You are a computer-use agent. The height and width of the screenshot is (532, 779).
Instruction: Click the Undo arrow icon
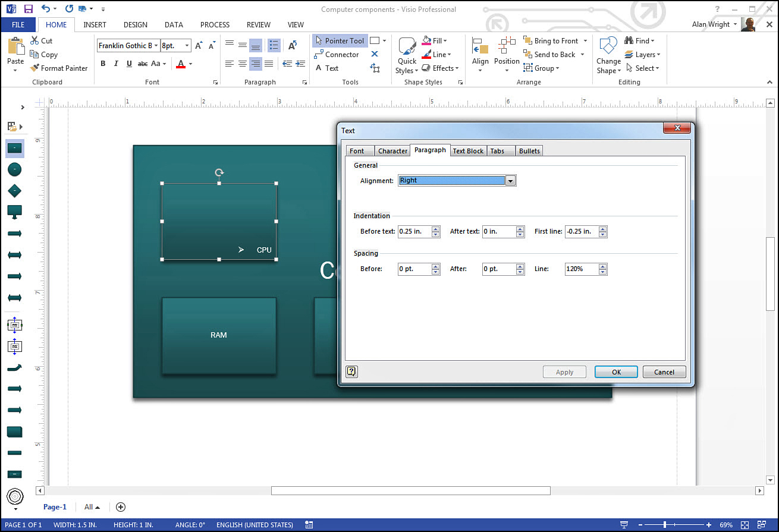tap(46, 9)
